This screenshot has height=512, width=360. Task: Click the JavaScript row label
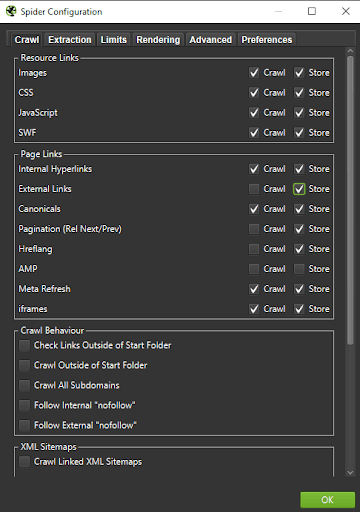tap(38, 113)
